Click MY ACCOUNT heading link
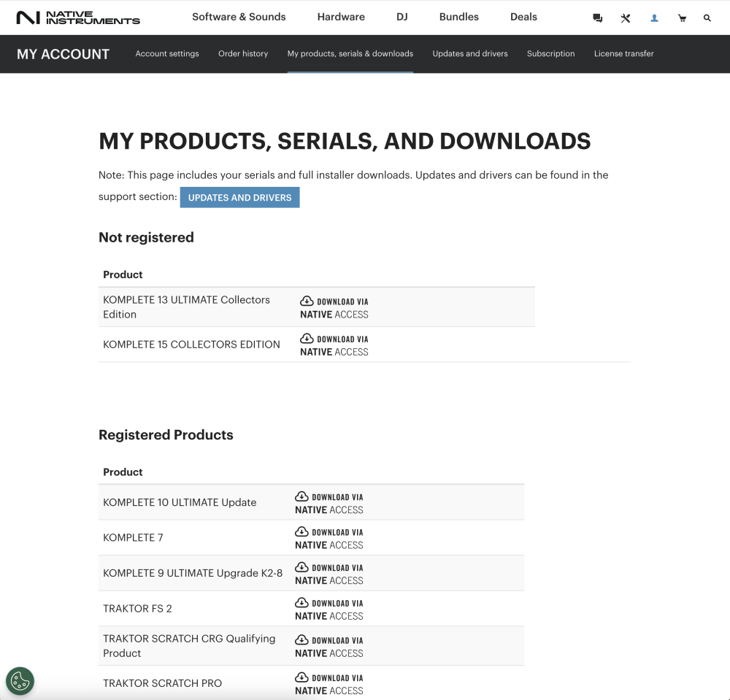Image resolution: width=730 pixels, height=700 pixels. click(x=63, y=54)
